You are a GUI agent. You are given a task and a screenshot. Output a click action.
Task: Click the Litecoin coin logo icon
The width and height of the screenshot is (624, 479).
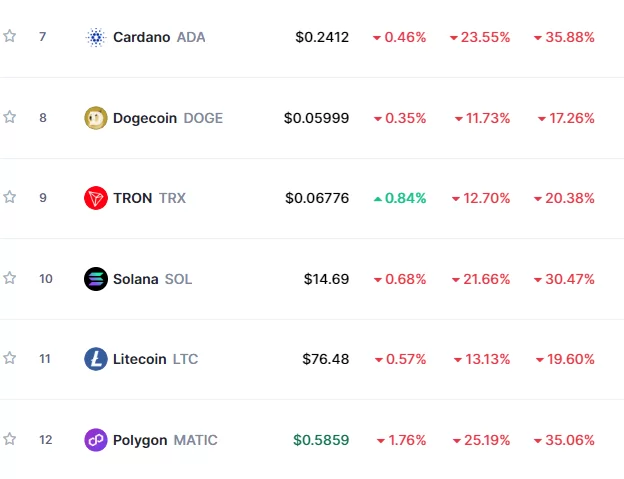pos(96,359)
